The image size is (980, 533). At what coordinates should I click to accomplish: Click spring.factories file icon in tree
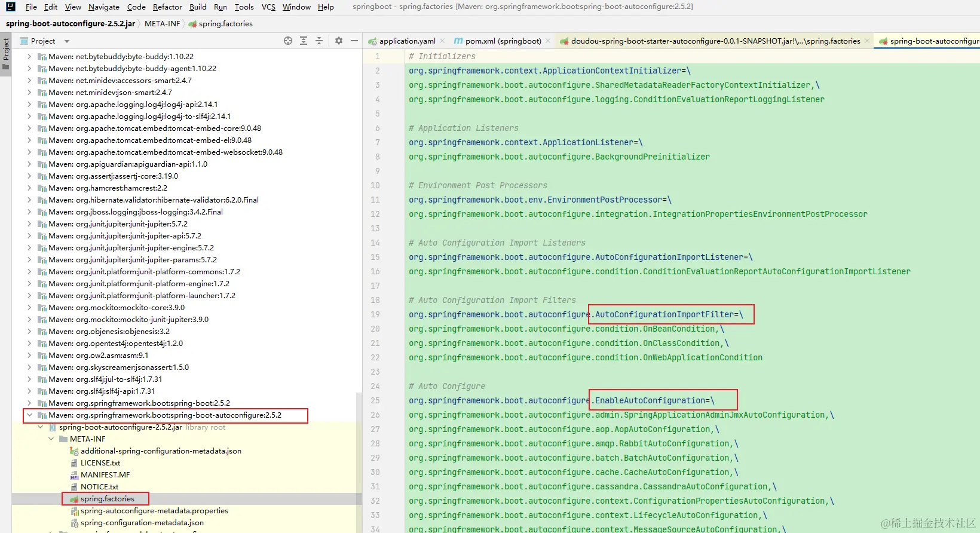[74, 499]
